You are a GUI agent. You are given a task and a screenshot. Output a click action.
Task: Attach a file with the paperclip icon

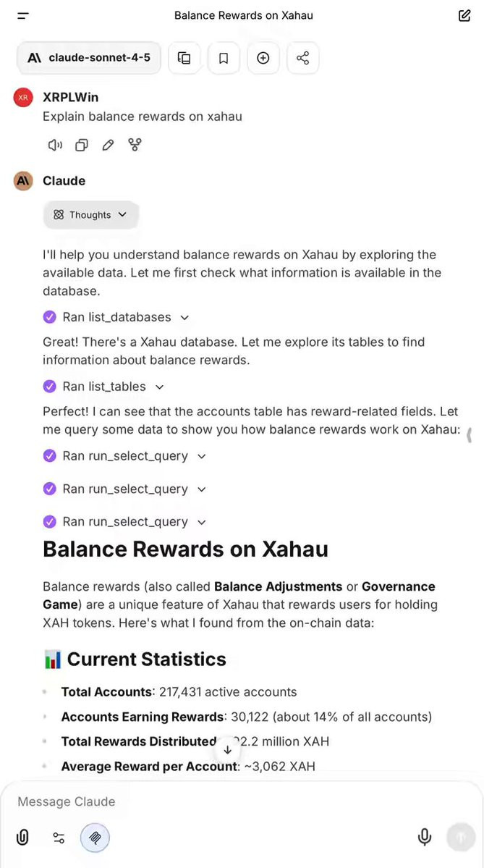click(22, 838)
